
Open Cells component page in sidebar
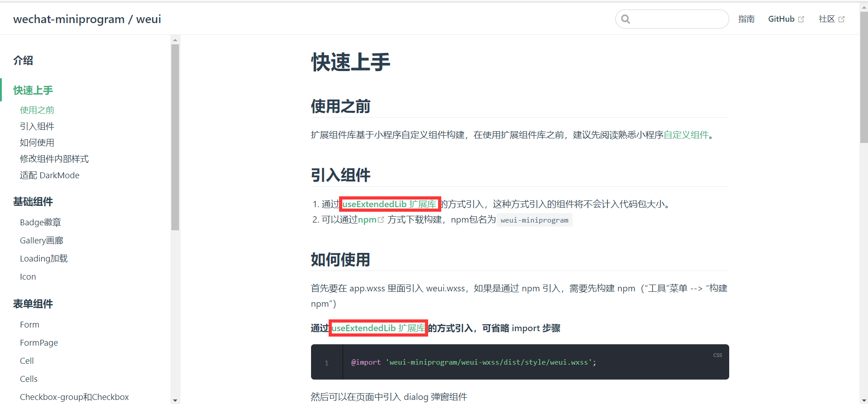point(28,379)
